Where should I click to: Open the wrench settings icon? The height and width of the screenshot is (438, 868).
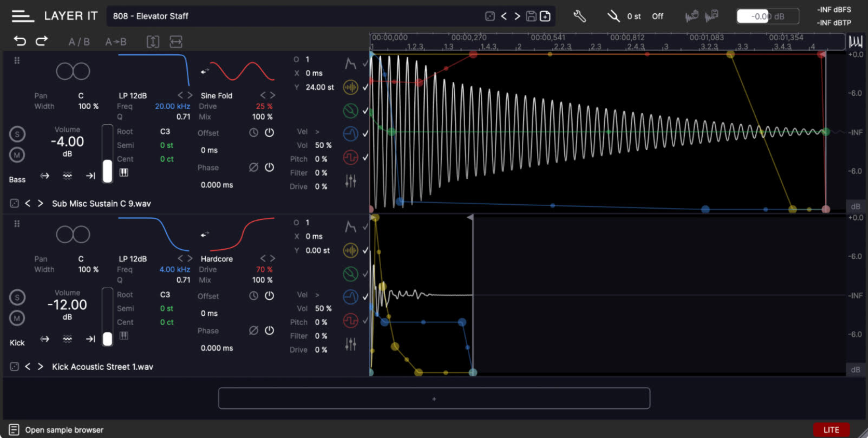tap(580, 16)
